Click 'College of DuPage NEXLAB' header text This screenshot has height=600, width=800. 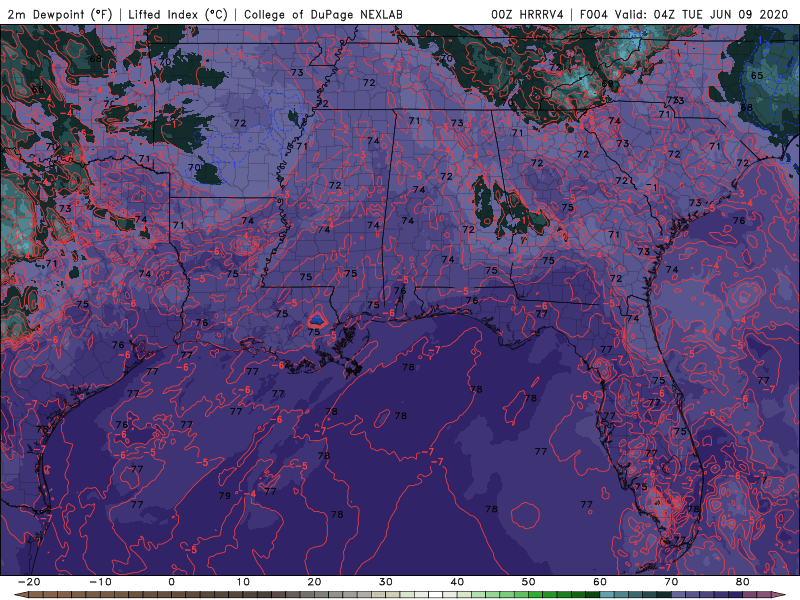pyautogui.click(x=323, y=14)
